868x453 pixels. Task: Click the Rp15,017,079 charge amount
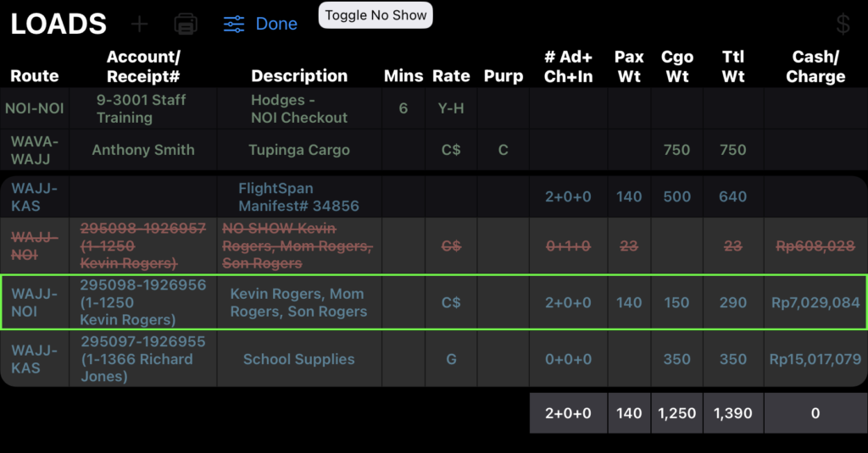pos(815,359)
